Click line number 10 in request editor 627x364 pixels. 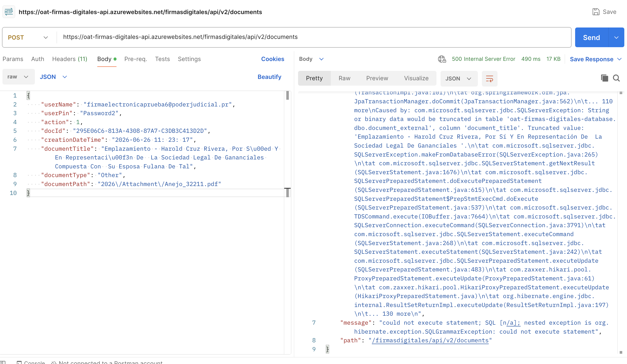pyautogui.click(x=13, y=193)
